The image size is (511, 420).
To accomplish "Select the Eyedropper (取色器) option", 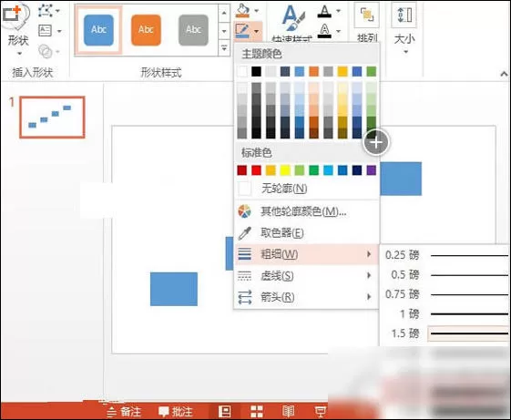I will [306, 233].
